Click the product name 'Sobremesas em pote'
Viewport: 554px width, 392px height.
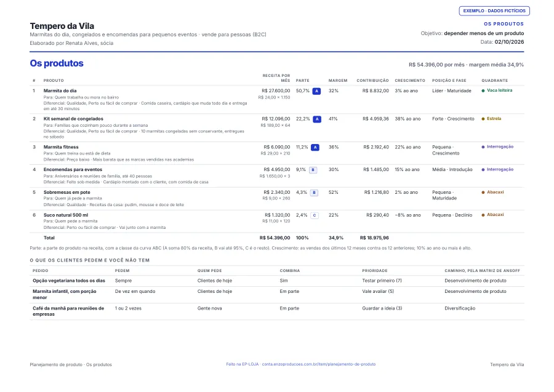coord(66,193)
